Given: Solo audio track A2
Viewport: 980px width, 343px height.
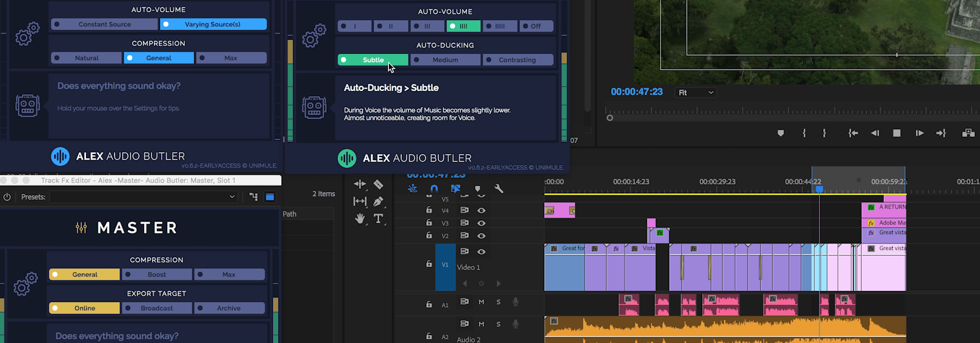Looking at the screenshot, I should point(498,324).
